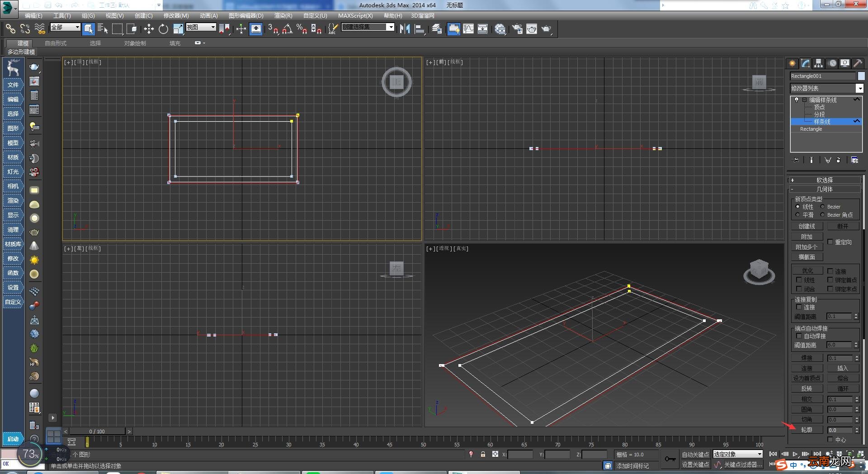Open MAXScript(X) menu
The image size is (868, 474).
coord(355,15)
